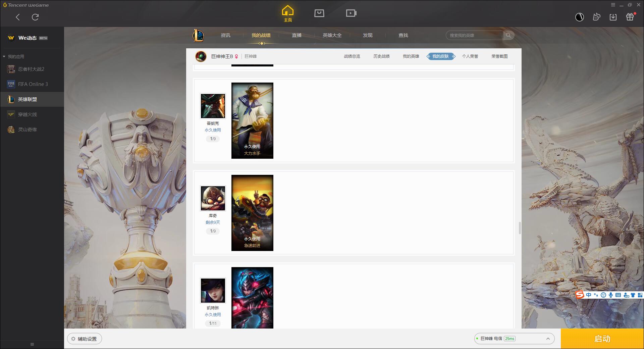
Task: Open the IME account icon with 24 badge
Action: (626, 295)
